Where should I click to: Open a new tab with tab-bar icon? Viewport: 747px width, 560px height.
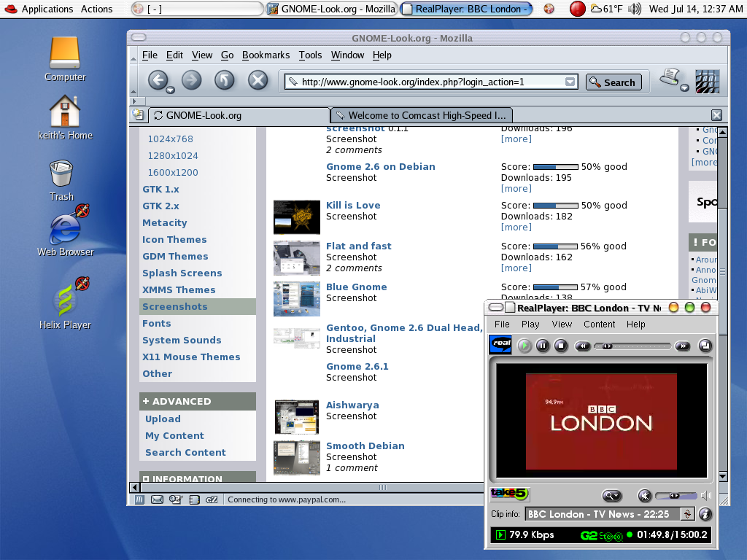138,114
